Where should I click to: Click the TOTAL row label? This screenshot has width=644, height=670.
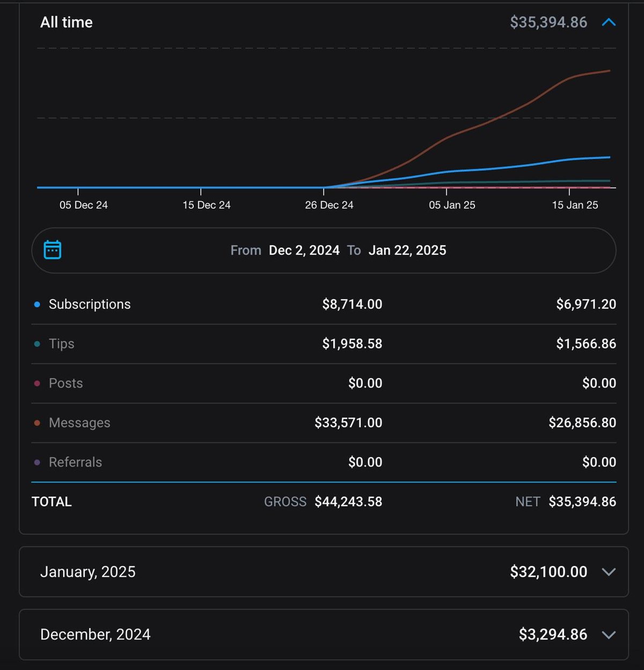[x=52, y=502]
